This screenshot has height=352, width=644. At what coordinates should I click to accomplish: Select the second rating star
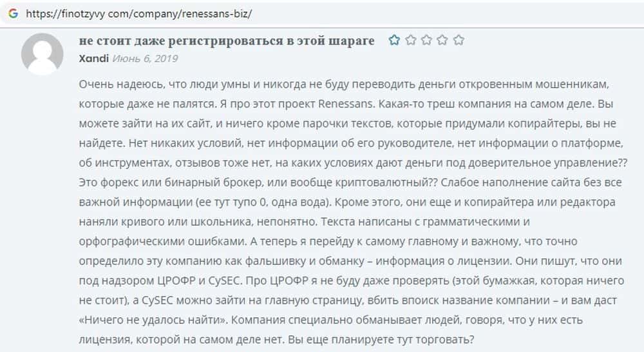click(411, 41)
